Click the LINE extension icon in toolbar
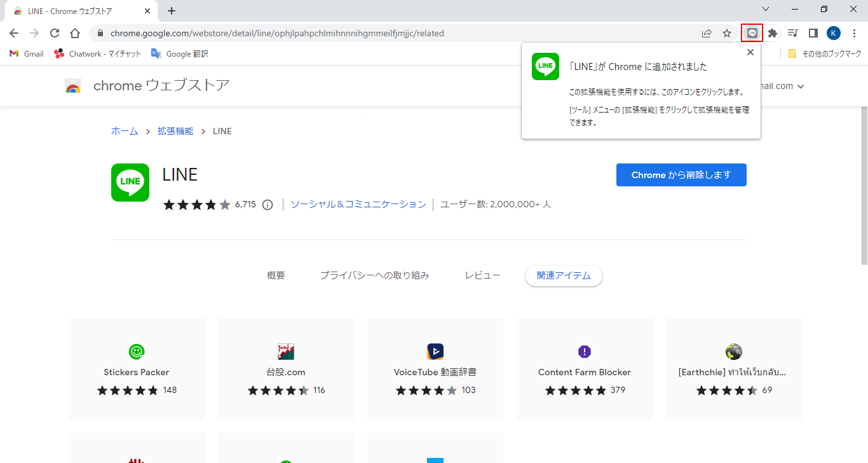This screenshot has width=868, height=463. click(x=752, y=33)
